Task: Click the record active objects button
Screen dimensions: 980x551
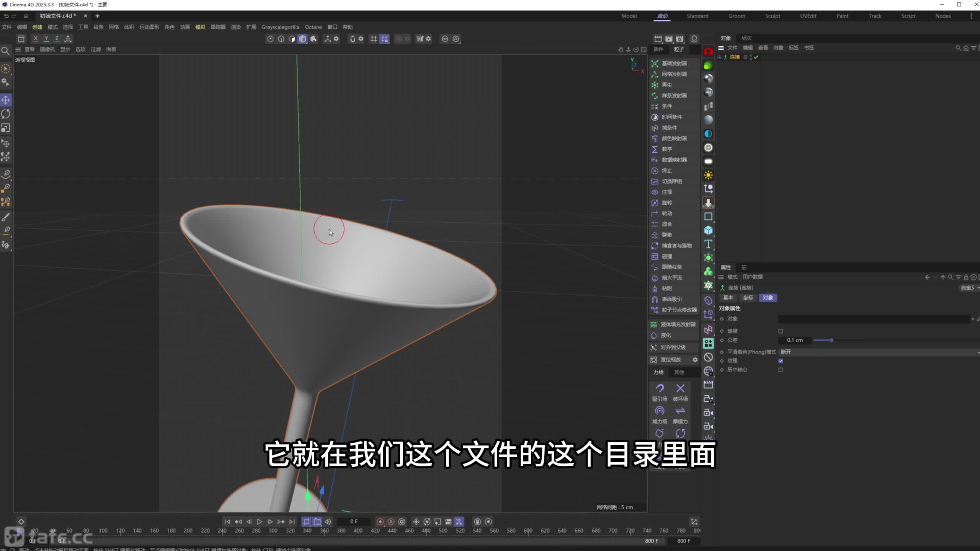Action: (380, 522)
